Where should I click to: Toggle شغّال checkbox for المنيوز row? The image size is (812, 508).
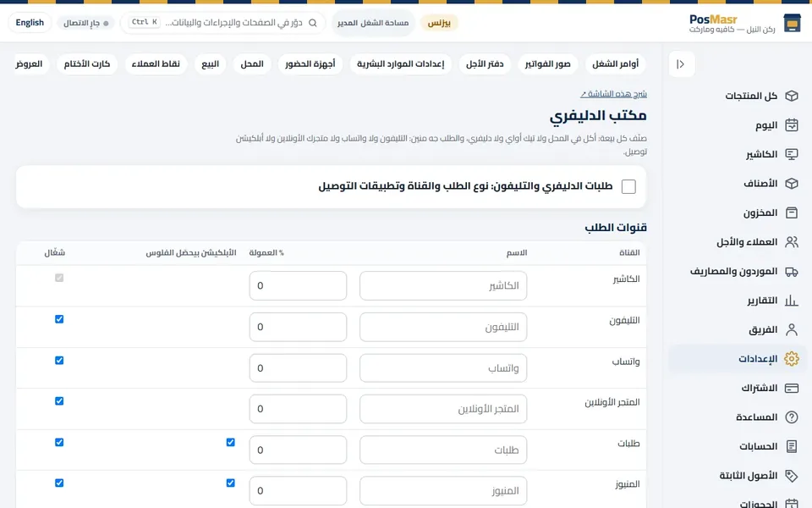(59, 483)
